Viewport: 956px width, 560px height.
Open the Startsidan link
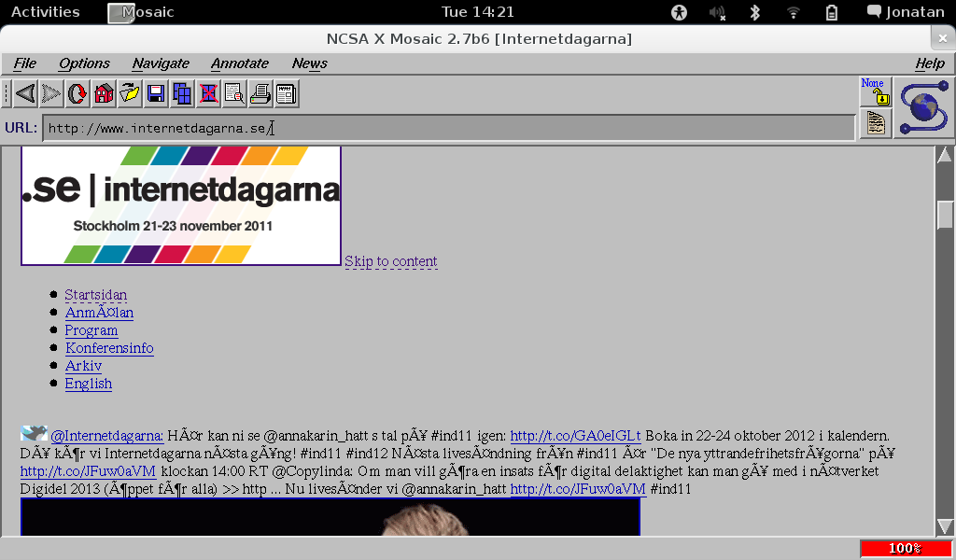pyautogui.click(x=96, y=295)
